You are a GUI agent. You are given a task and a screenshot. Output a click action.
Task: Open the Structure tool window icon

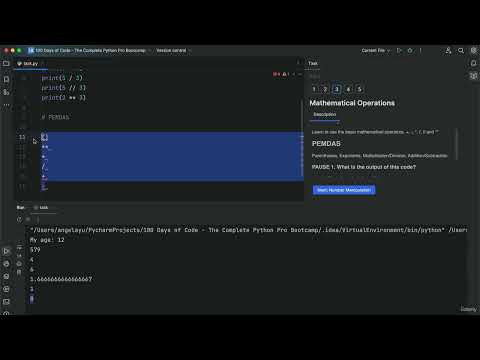coord(6,92)
